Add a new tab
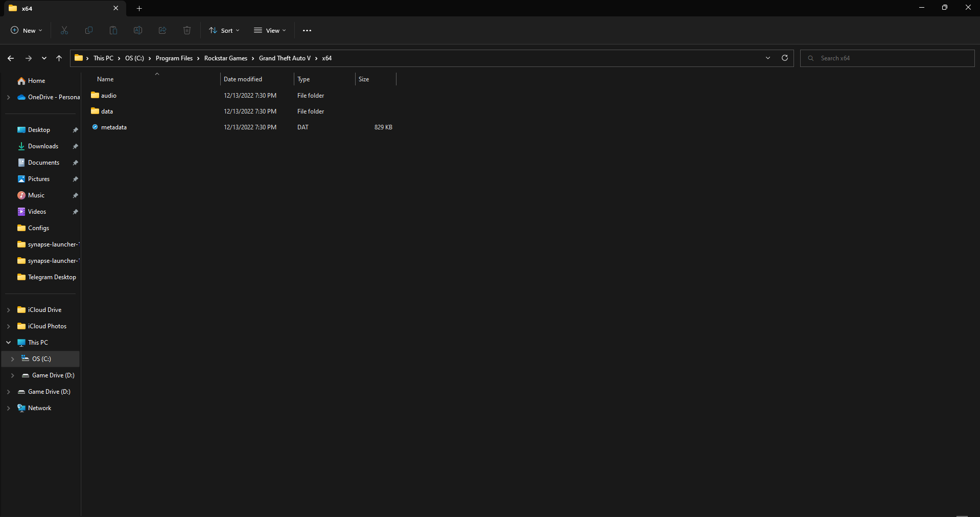Image resolution: width=980 pixels, height=517 pixels. (x=139, y=8)
